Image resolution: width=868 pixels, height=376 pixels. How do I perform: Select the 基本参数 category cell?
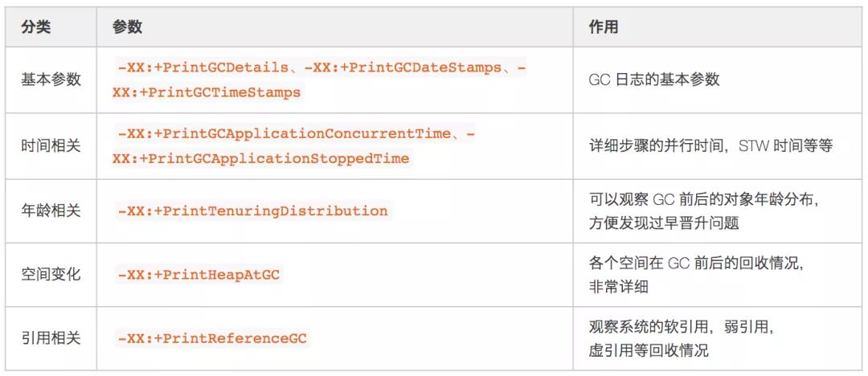(x=51, y=80)
